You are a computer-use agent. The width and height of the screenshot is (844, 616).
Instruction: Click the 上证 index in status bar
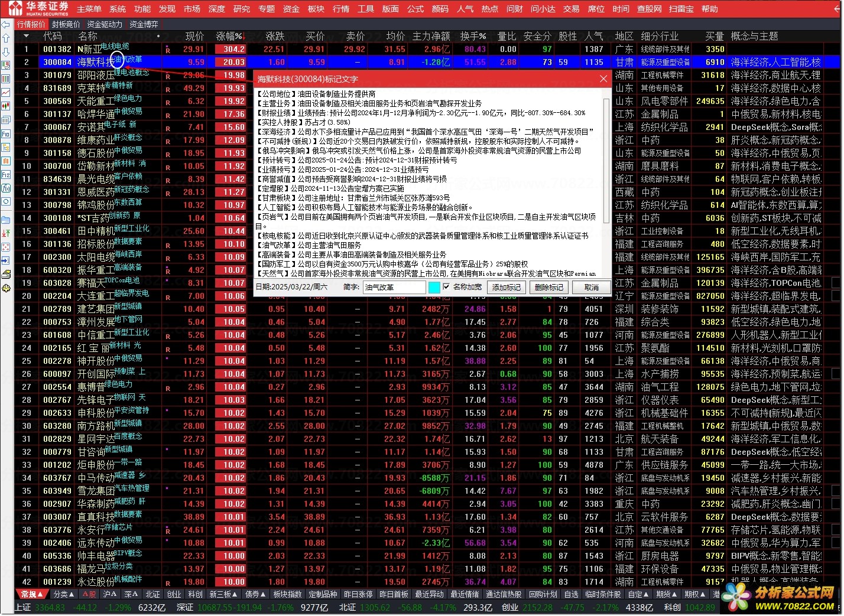coord(23,608)
